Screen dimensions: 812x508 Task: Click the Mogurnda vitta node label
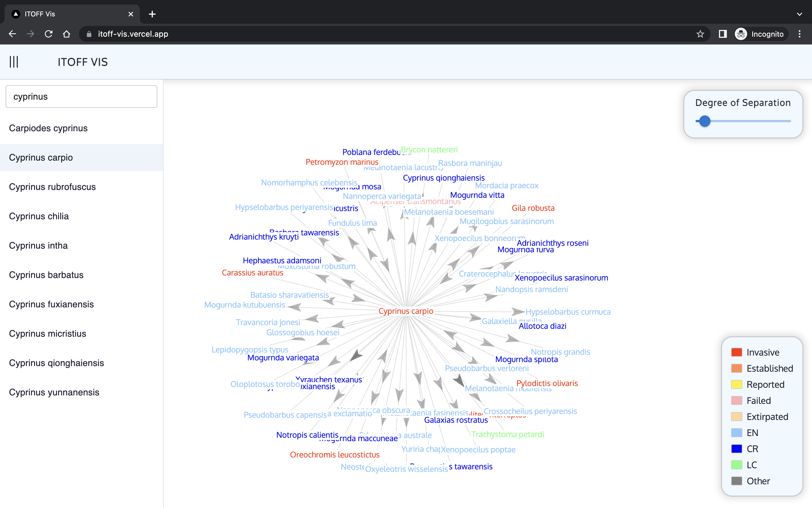pyautogui.click(x=477, y=195)
